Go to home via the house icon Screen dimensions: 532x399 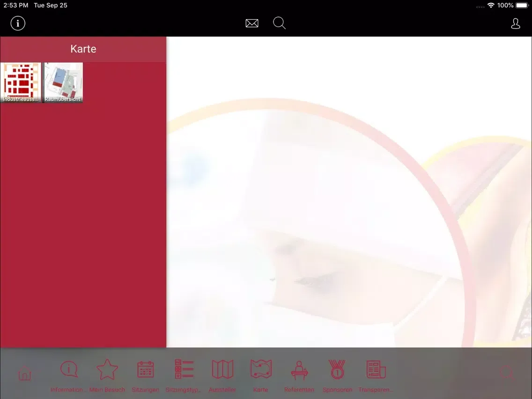click(24, 374)
